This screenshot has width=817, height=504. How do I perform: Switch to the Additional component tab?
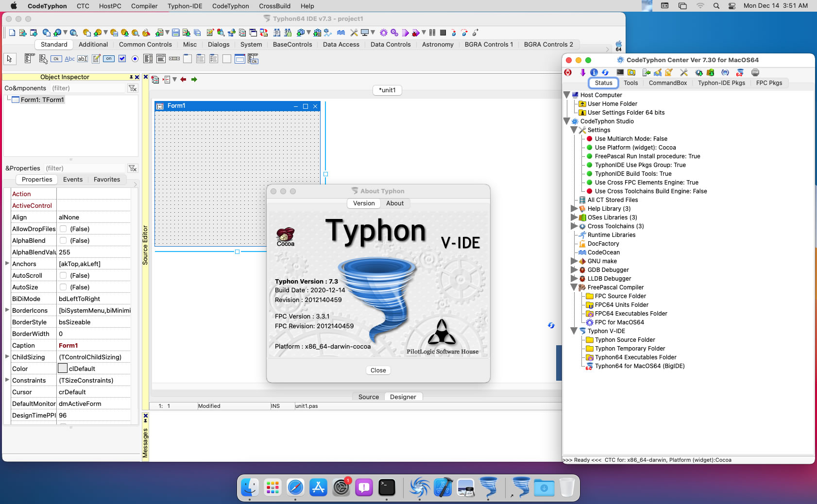coord(93,44)
